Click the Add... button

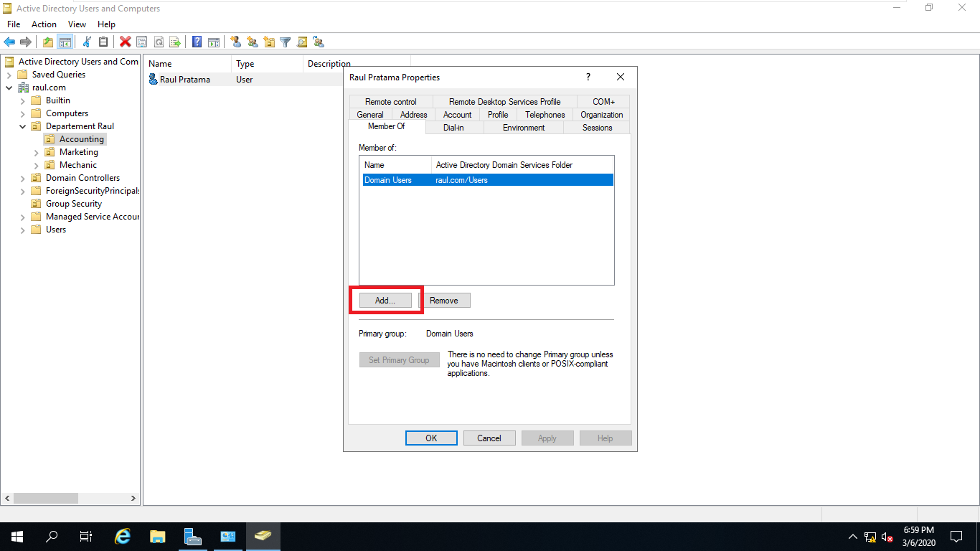[385, 301]
